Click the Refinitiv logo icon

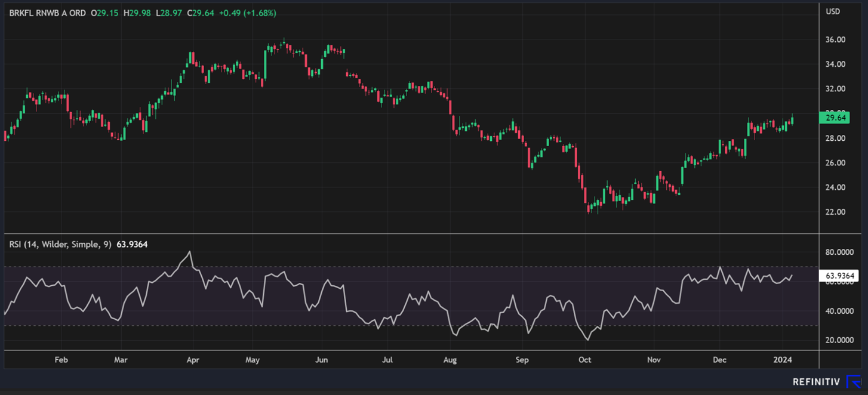click(x=853, y=382)
